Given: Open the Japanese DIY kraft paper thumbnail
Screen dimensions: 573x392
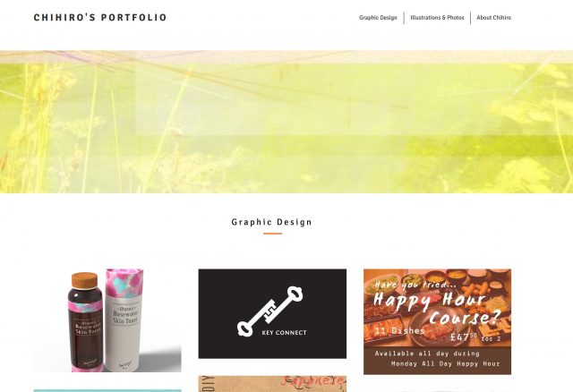Looking at the screenshot, I should 272,384.
